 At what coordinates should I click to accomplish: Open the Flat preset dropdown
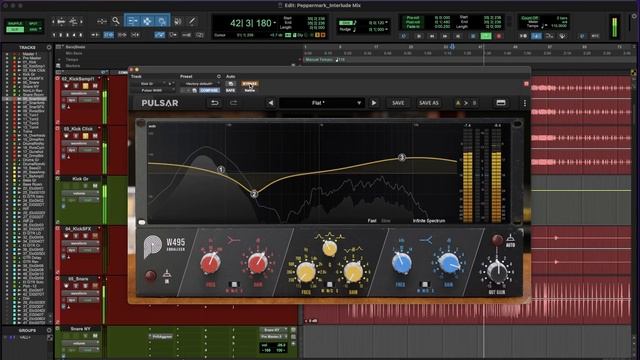pyautogui.click(x=321, y=103)
